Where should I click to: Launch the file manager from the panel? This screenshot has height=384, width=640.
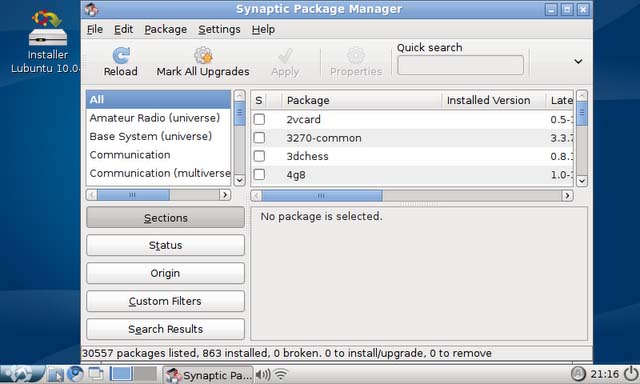(x=55, y=374)
